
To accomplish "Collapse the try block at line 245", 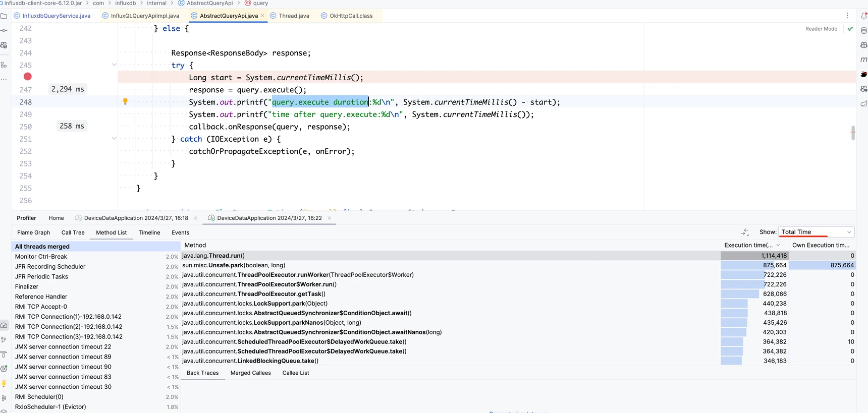I will pyautogui.click(x=114, y=65).
